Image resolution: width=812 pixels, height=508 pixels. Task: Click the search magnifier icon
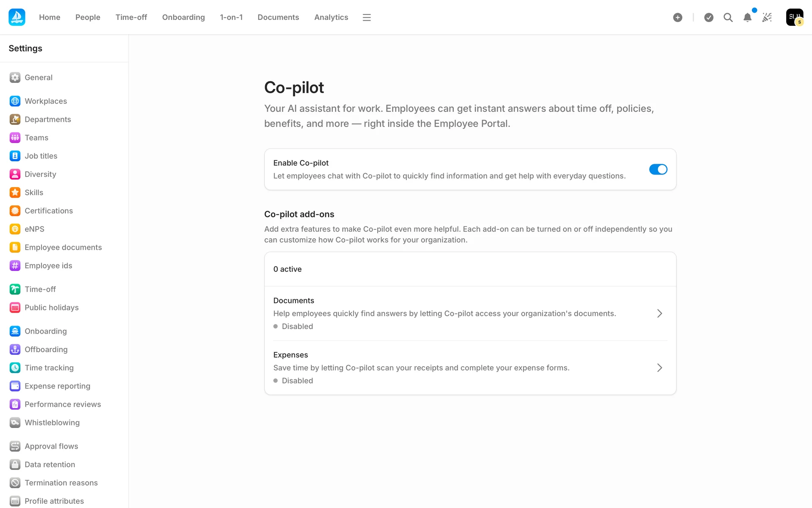click(x=728, y=17)
